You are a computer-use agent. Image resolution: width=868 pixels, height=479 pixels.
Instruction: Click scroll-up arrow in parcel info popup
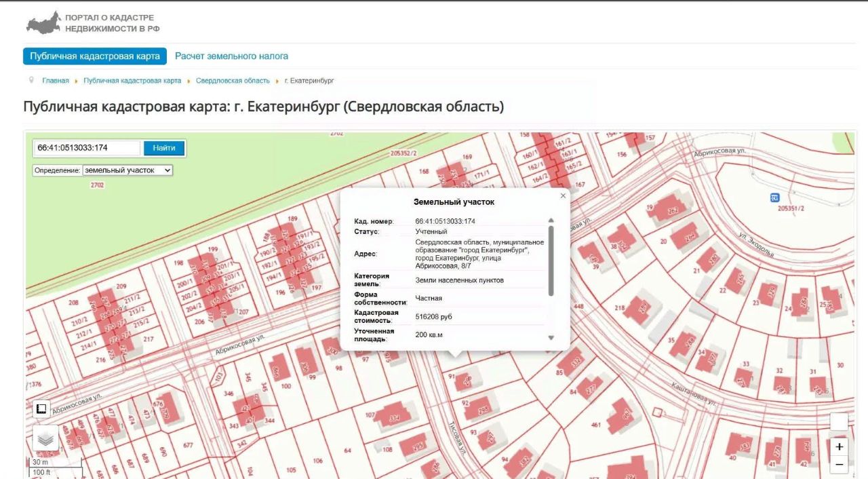[x=551, y=221]
